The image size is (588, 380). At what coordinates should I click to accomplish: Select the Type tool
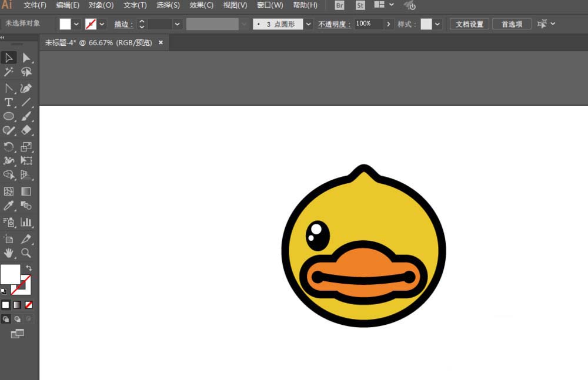point(8,102)
